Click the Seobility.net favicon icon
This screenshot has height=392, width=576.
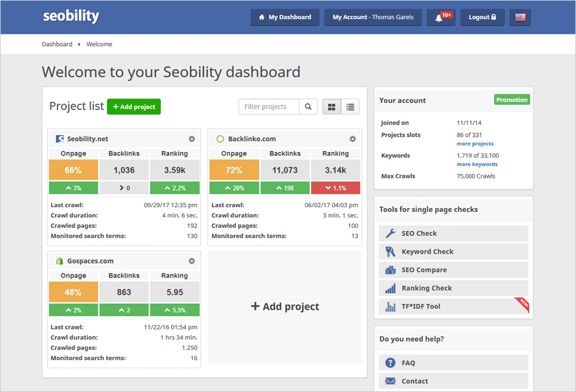60,139
